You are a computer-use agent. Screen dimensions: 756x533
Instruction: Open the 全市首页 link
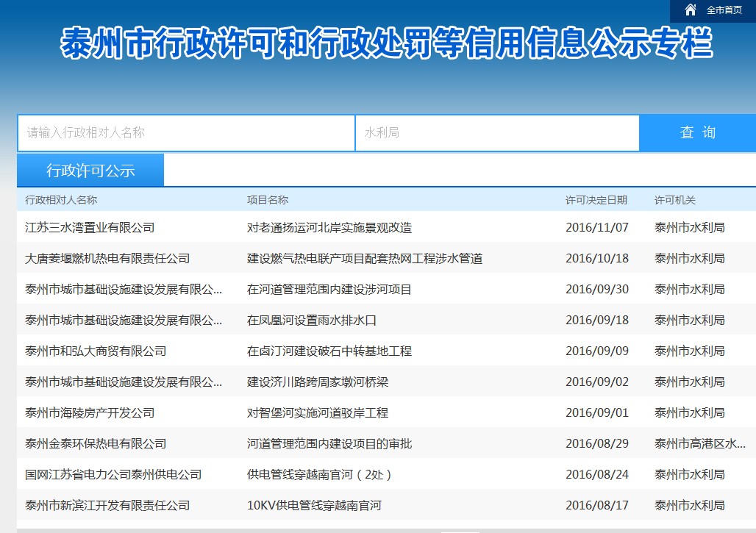[724, 10]
